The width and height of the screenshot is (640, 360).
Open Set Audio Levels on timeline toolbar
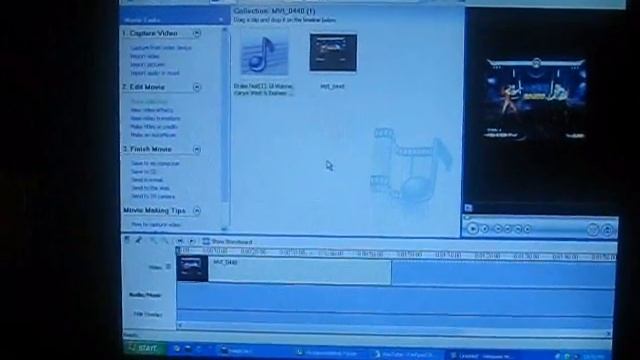pyautogui.click(x=127, y=240)
